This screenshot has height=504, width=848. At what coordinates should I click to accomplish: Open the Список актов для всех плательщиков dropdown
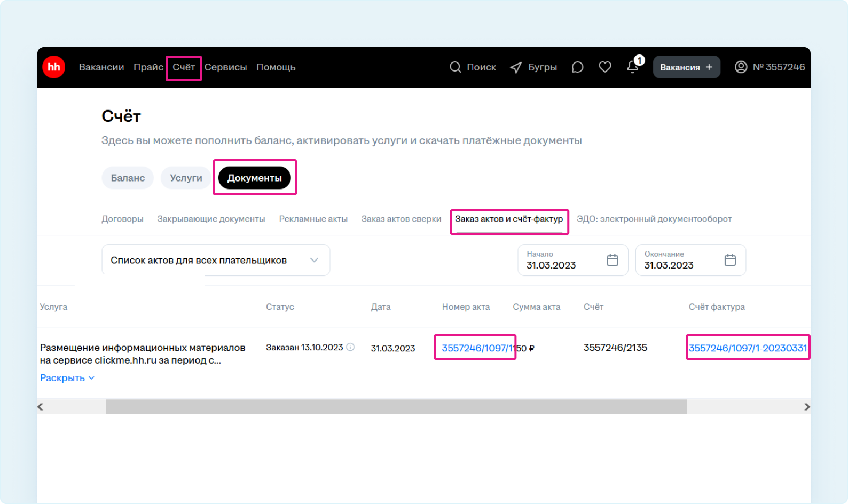coord(216,260)
